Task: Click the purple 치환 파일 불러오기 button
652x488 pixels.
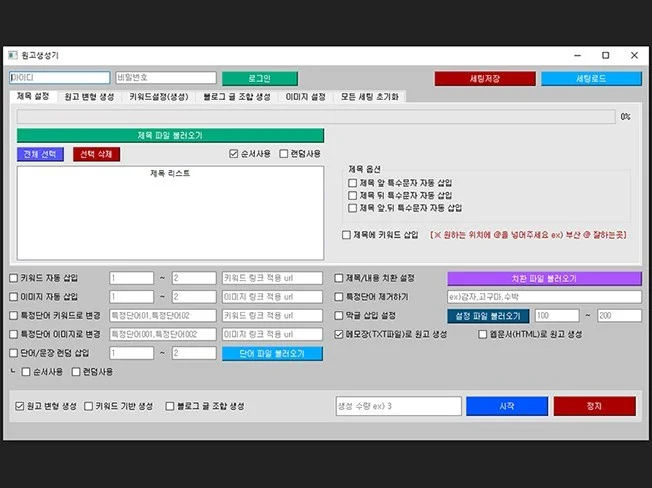Action: point(544,278)
